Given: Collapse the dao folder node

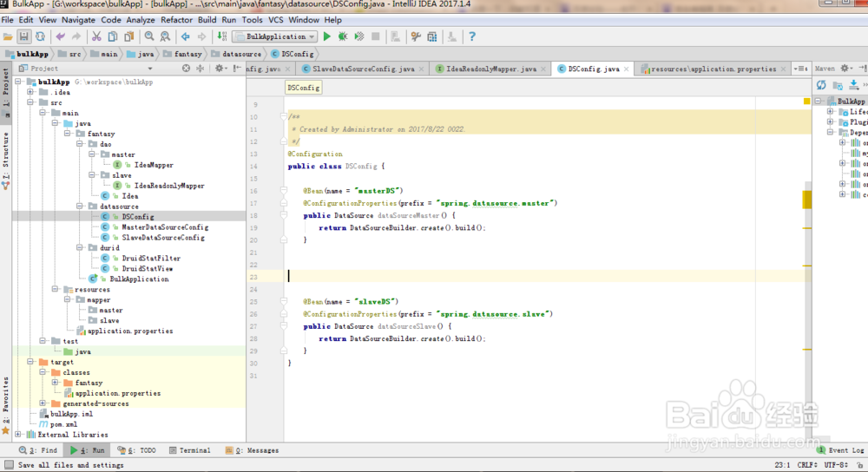Looking at the screenshot, I should (80, 144).
